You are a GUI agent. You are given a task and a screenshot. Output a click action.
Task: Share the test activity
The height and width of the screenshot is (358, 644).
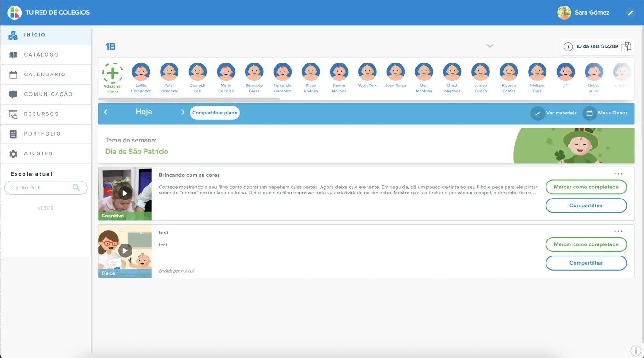coord(586,263)
